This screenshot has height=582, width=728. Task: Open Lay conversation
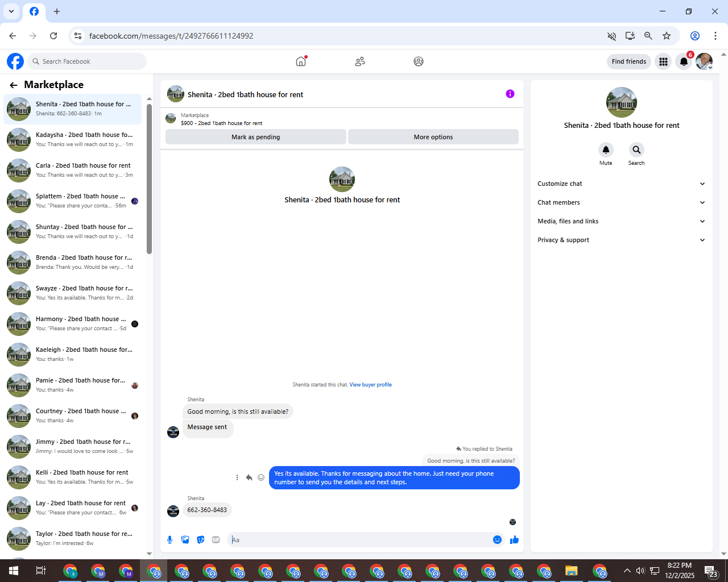[73, 508]
